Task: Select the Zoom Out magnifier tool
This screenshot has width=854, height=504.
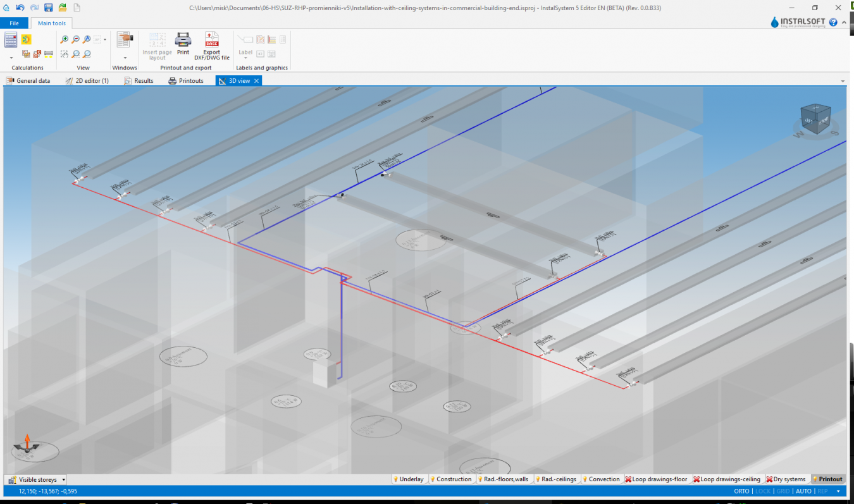Action: click(75, 39)
